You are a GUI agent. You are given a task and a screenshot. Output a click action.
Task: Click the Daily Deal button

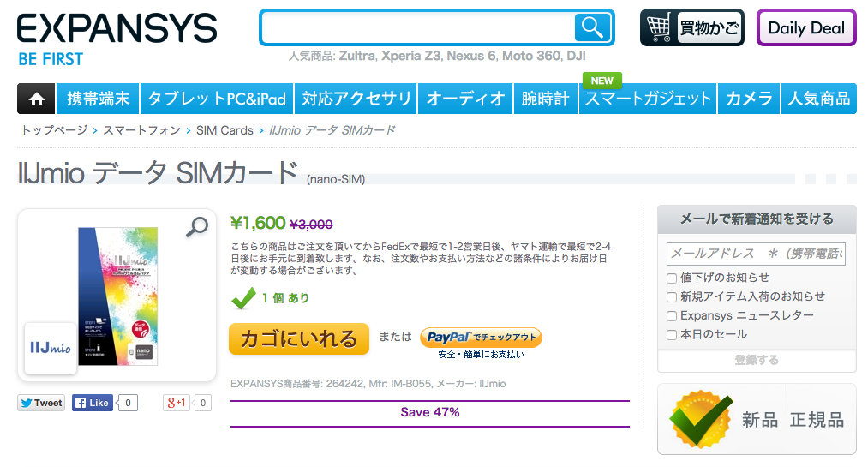[806, 27]
